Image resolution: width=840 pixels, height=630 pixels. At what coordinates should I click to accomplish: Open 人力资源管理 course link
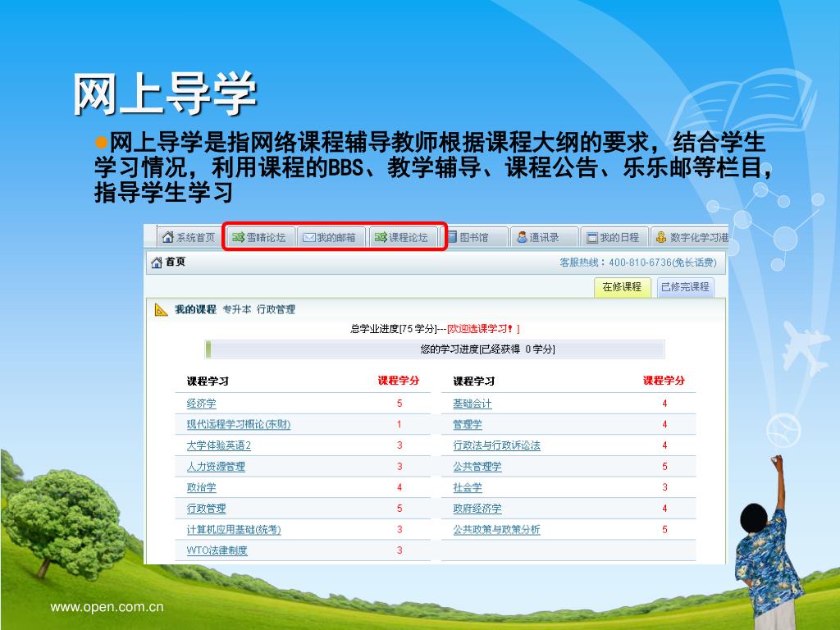216,467
